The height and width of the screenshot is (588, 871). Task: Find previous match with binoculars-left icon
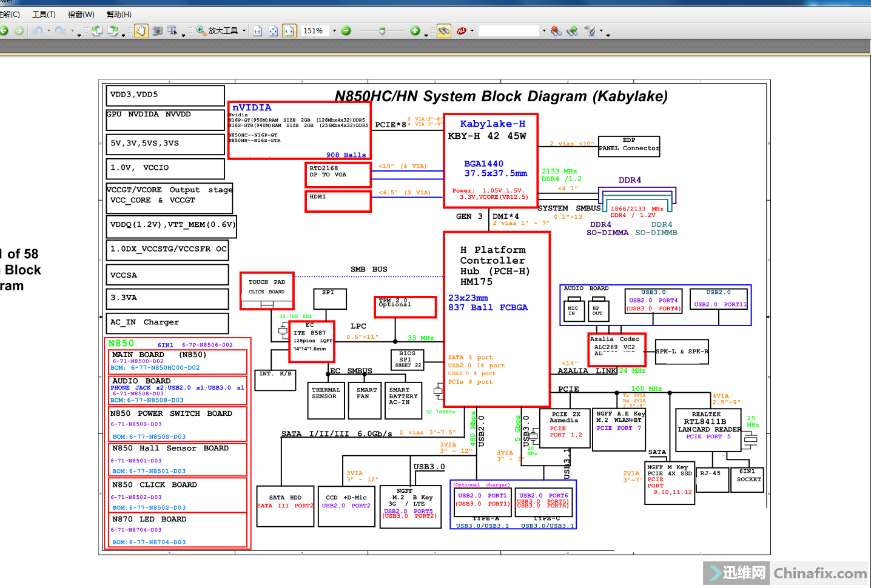coord(556,30)
